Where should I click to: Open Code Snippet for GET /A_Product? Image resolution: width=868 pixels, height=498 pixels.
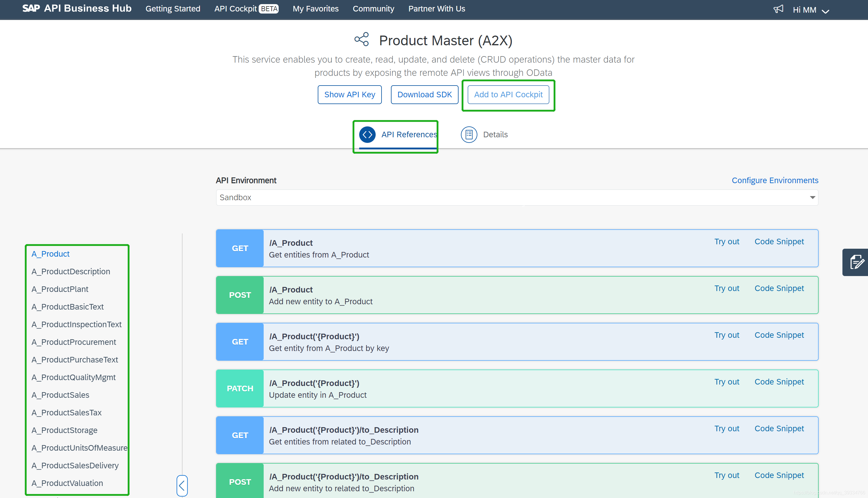tap(779, 241)
